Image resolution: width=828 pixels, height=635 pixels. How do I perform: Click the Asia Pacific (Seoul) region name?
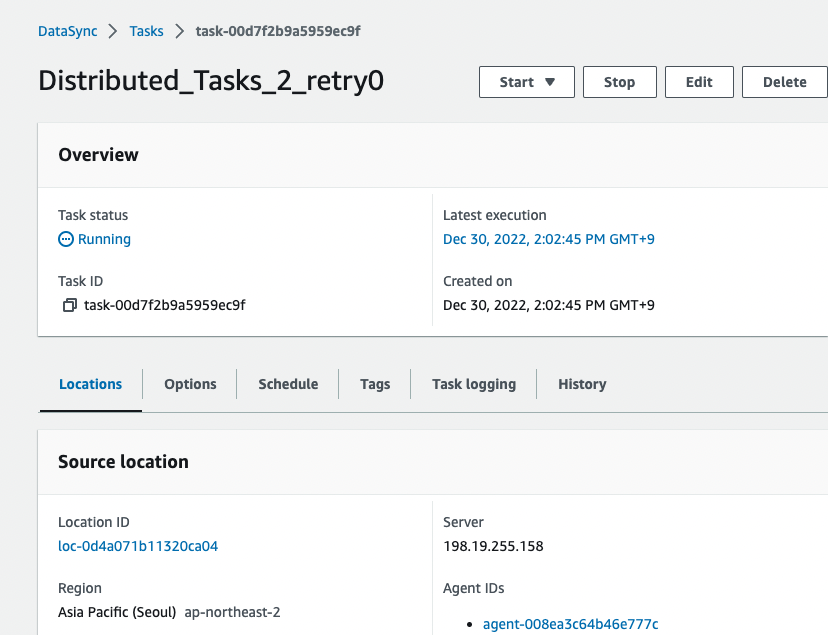pyautogui.click(x=117, y=612)
